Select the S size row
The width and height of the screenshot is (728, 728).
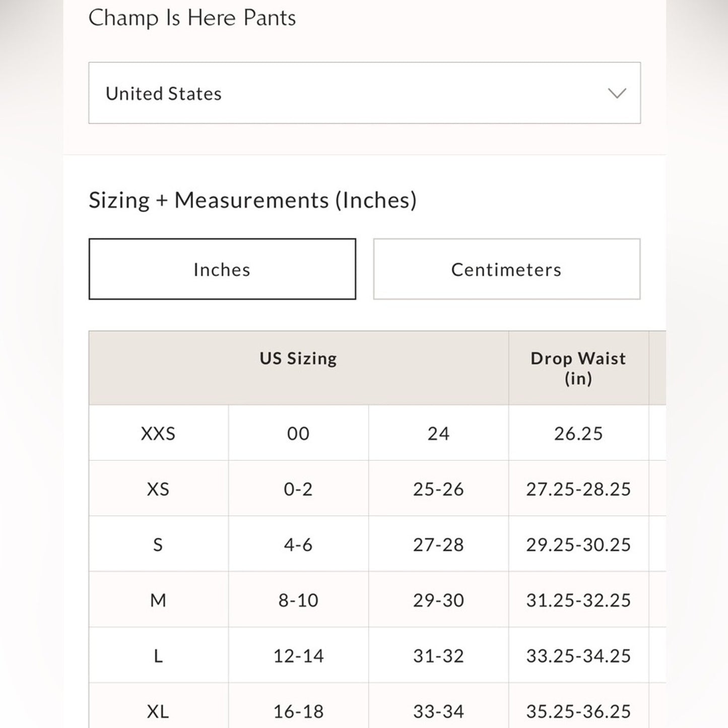point(158,544)
